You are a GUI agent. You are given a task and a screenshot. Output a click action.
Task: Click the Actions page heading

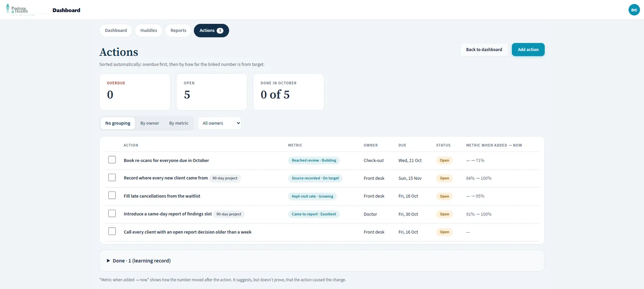pyautogui.click(x=119, y=52)
